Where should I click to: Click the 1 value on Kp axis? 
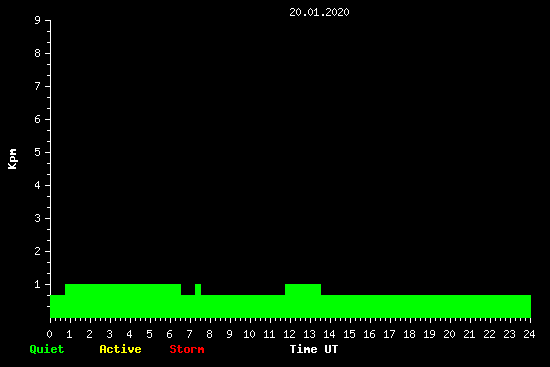click(38, 284)
